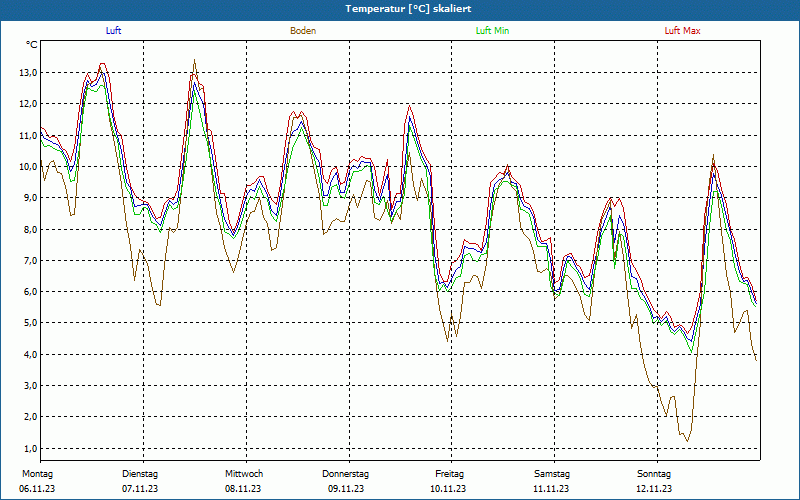Select the '13,0' y-axis value
Viewport: 800px width, 500px height.
(x=28, y=72)
